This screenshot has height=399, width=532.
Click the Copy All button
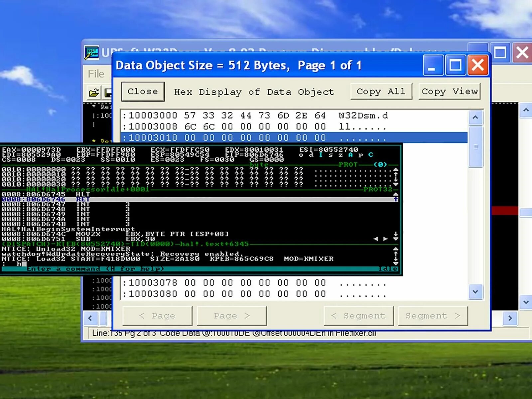(x=381, y=91)
